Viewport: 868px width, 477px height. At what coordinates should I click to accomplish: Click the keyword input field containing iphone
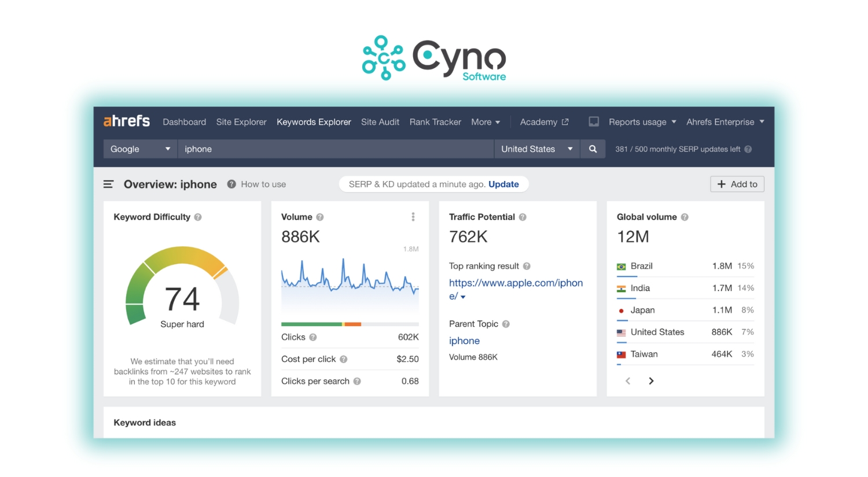coord(336,149)
